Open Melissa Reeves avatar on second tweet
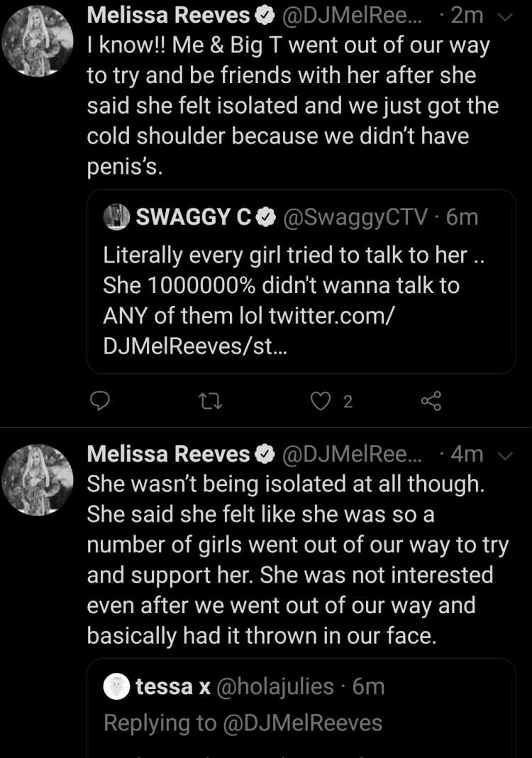The width and height of the screenshot is (532, 758). coord(37,480)
